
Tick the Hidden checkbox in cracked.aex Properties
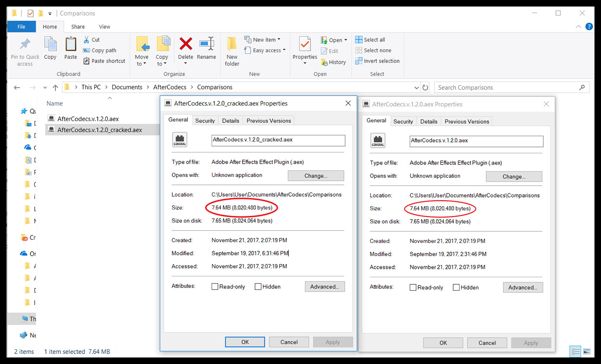click(258, 287)
